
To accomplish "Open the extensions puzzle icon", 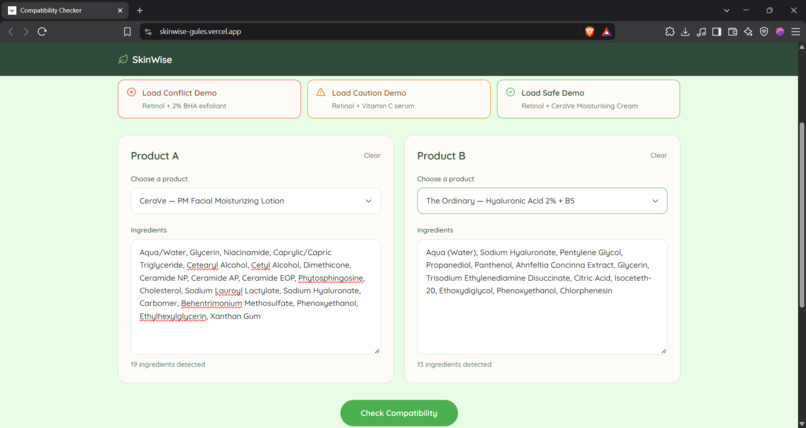I will pos(670,32).
